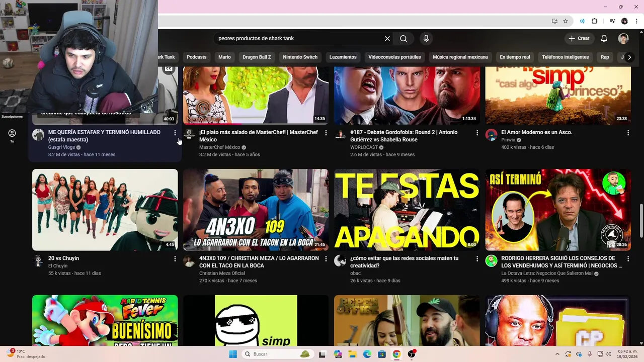Click the WORLDCAST channel avatar
Screen dimensions: 644x362
pyautogui.click(x=340, y=135)
